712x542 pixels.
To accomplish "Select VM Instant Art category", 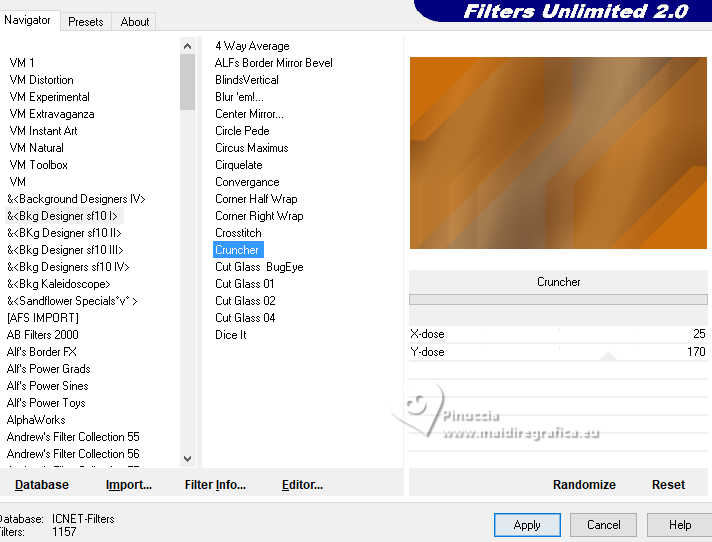I will (x=43, y=131).
